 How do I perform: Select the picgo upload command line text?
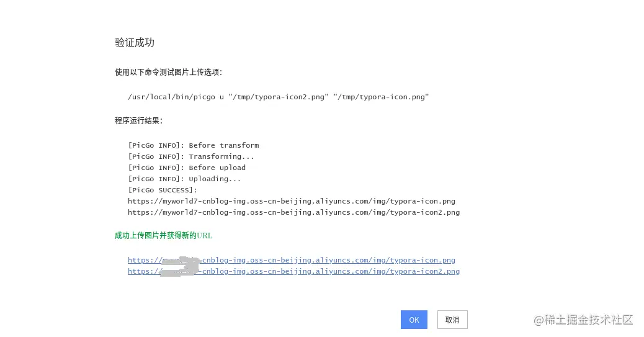278,97
